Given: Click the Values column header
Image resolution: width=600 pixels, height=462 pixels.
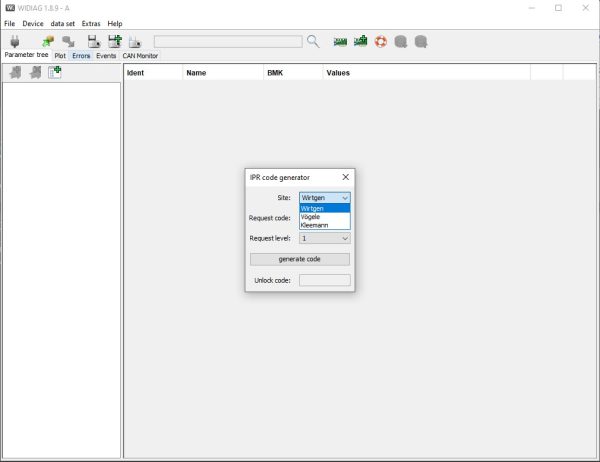Looking at the screenshot, I should click(x=427, y=73).
